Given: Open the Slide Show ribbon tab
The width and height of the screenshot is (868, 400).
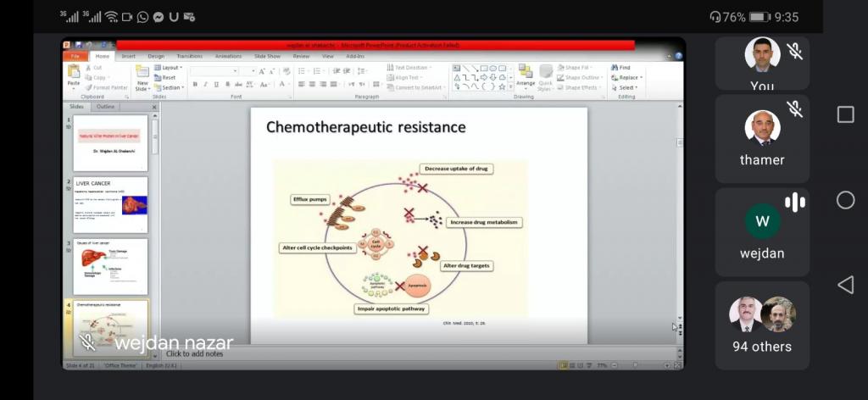Looking at the screenshot, I should tap(267, 56).
